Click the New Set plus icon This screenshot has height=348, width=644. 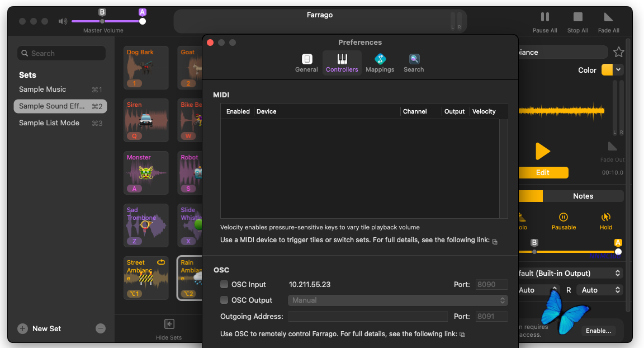22,328
